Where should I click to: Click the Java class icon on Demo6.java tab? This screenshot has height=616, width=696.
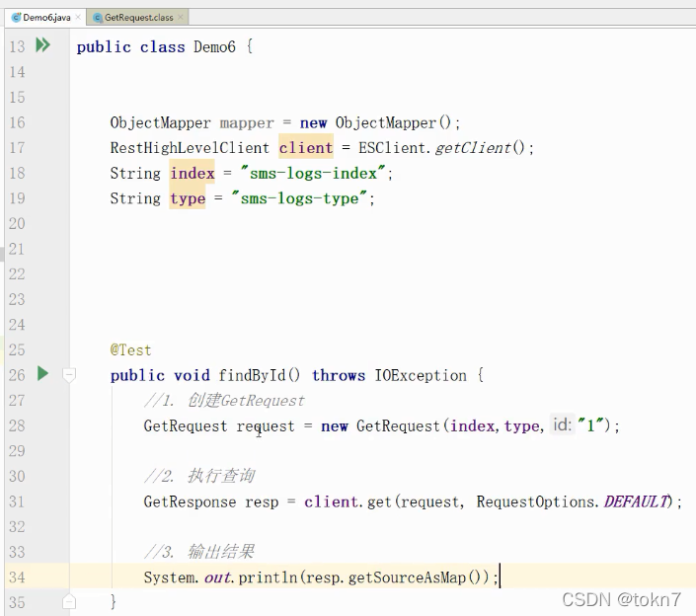(x=17, y=18)
